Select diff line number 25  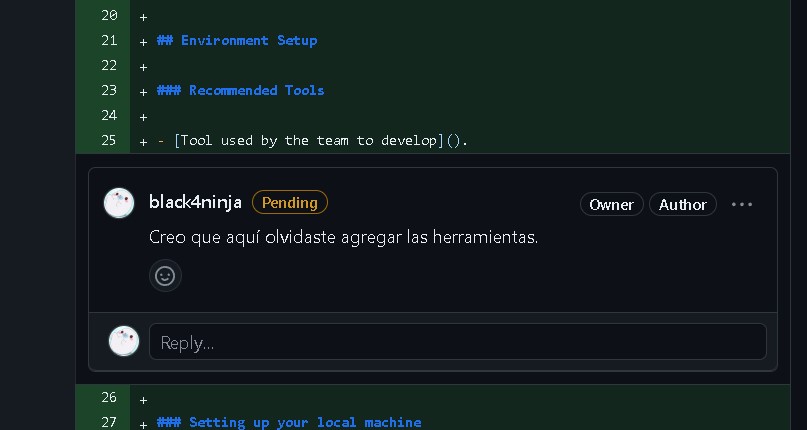[x=110, y=140]
